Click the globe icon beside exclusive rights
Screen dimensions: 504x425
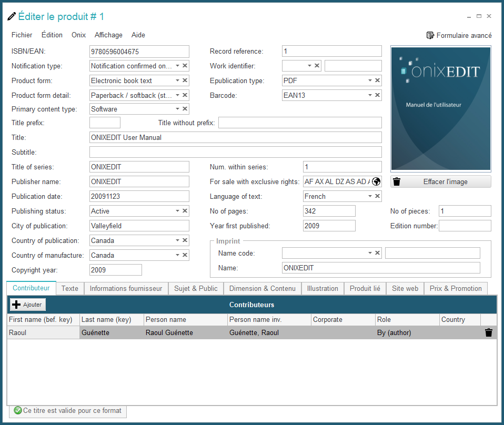[x=376, y=181]
